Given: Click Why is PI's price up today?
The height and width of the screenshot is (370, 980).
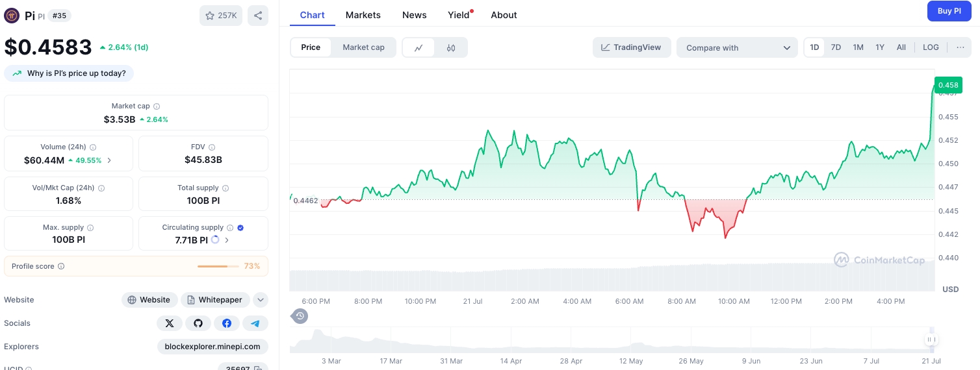Looking at the screenshot, I should pos(69,73).
